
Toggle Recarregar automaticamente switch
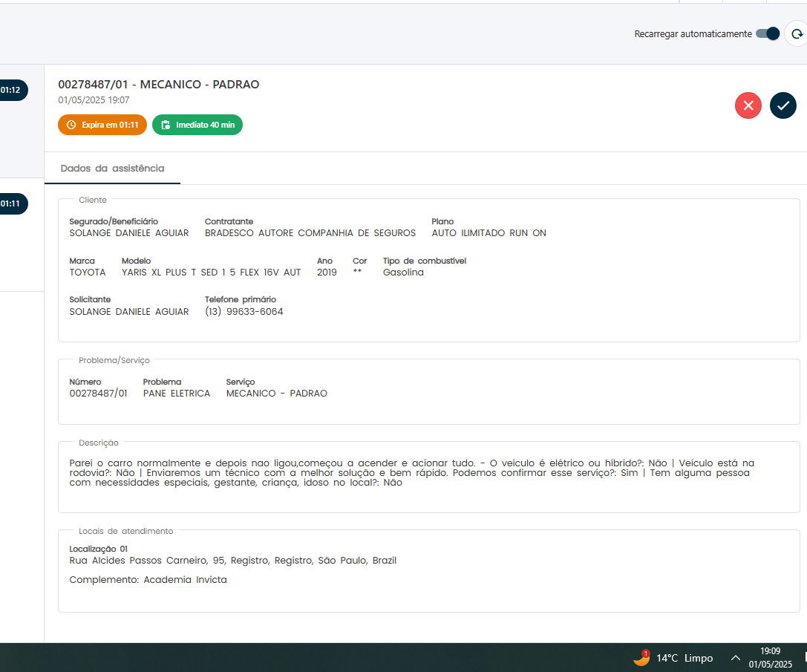(768, 34)
